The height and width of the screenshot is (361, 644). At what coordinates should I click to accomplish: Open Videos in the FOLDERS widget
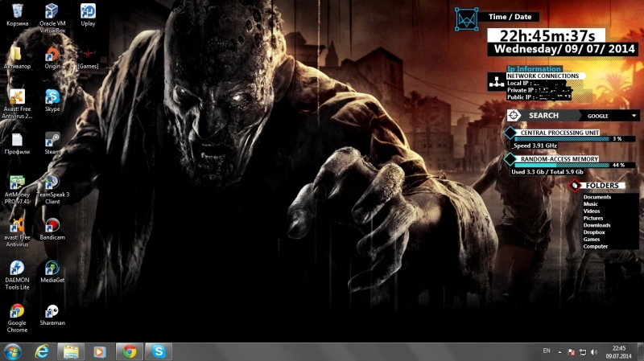pos(592,211)
